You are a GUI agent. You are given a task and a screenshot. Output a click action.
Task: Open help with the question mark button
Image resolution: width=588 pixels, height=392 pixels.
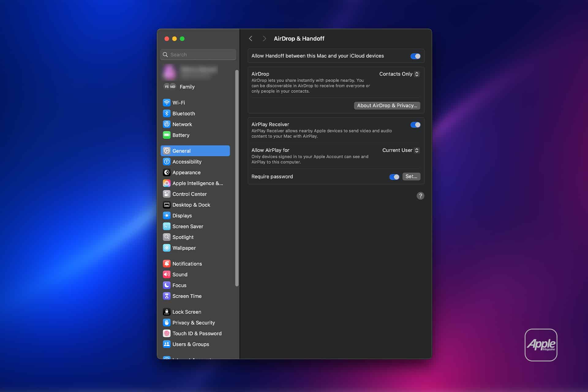click(x=420, y=196)
